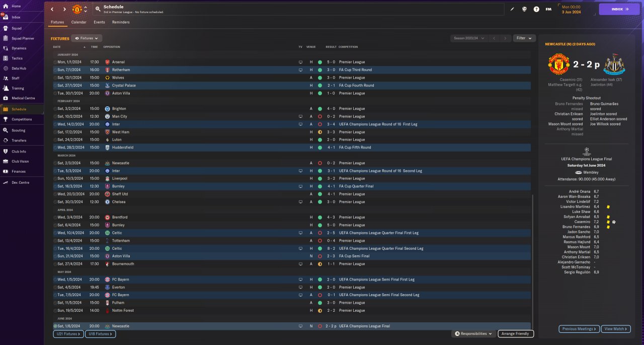Select Celtic Quarter Final Second Leg row
Viewport: 644px width, 345px height.
(291, 248)
